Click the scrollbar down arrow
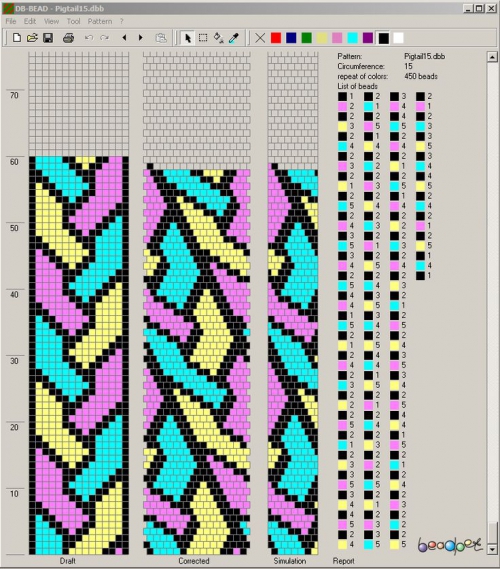 [x=492, y=549]
